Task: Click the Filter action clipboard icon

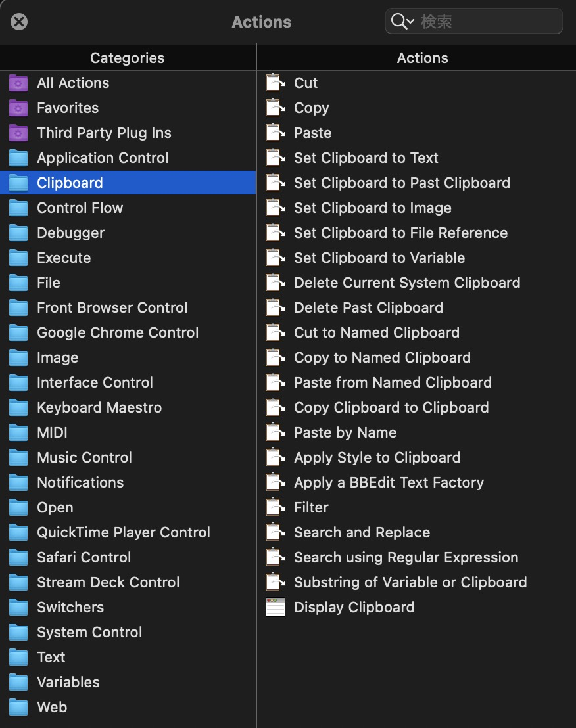Action: [276, 507]
